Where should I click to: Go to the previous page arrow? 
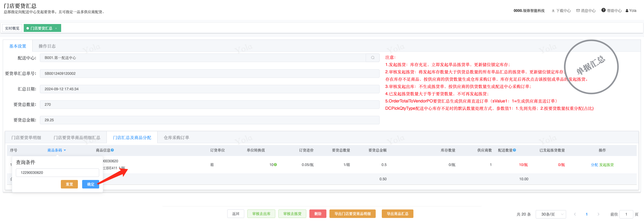pos(575,214)
